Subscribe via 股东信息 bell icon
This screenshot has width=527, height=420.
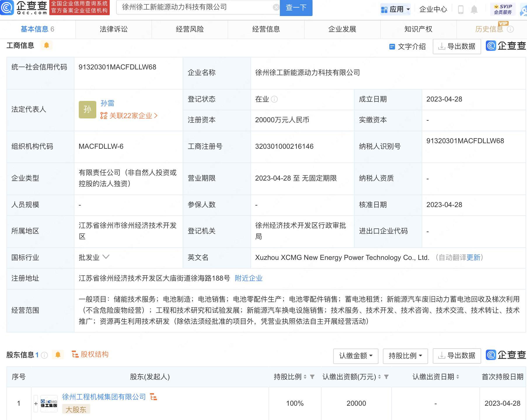click(x=58, y=355)
